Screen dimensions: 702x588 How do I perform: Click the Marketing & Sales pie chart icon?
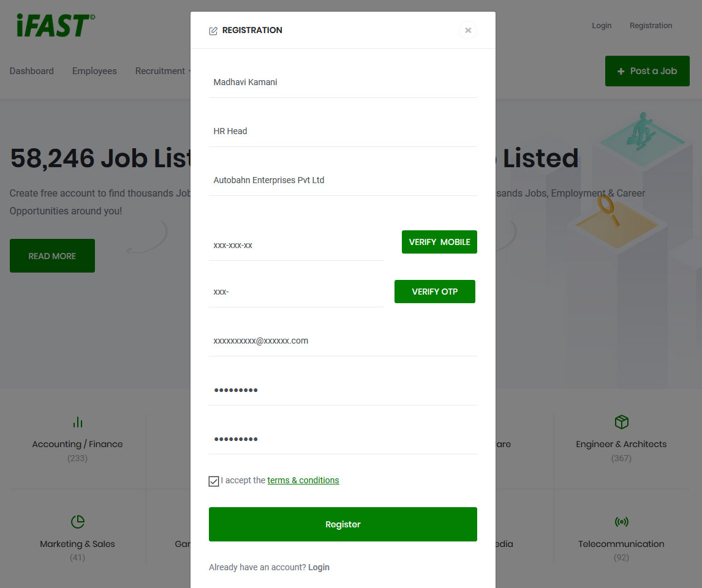(77, 521)
